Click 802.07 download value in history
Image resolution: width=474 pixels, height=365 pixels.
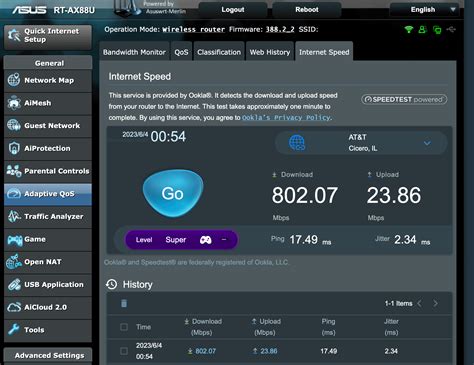click(x=205, y=351)
